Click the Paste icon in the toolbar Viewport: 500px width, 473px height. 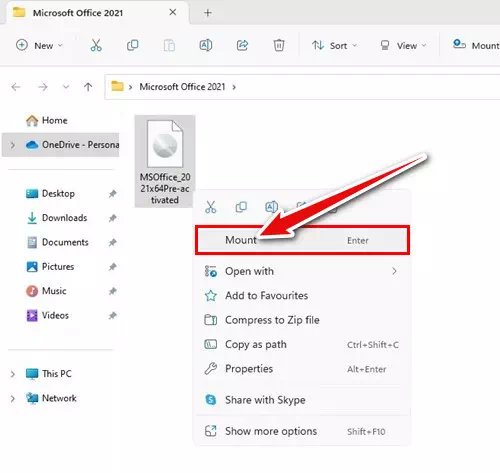(x=169, y=45)
